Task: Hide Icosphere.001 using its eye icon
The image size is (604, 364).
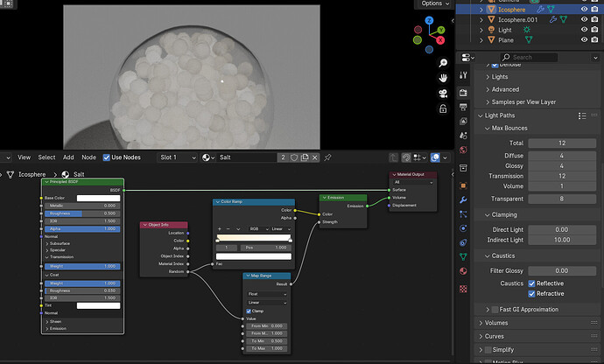Action: tap(585, 19)
